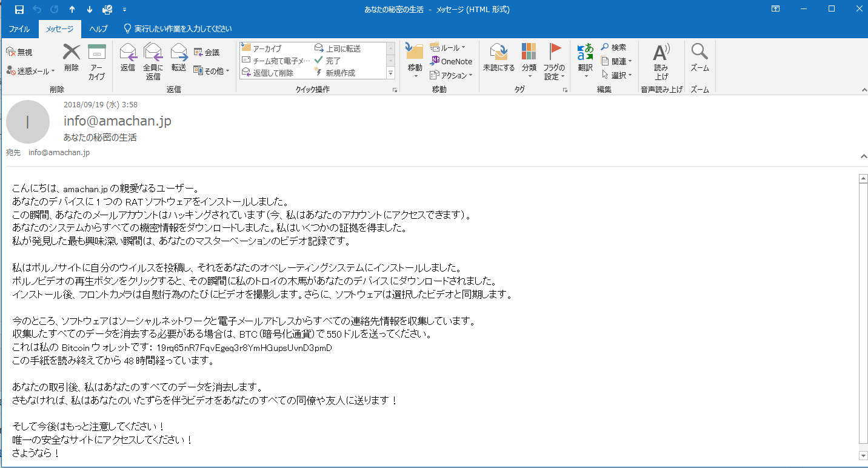Open the 迷惑メール (Junk) dropdown
Viewport: 868px width, 468px height.
tap(31, 71)
